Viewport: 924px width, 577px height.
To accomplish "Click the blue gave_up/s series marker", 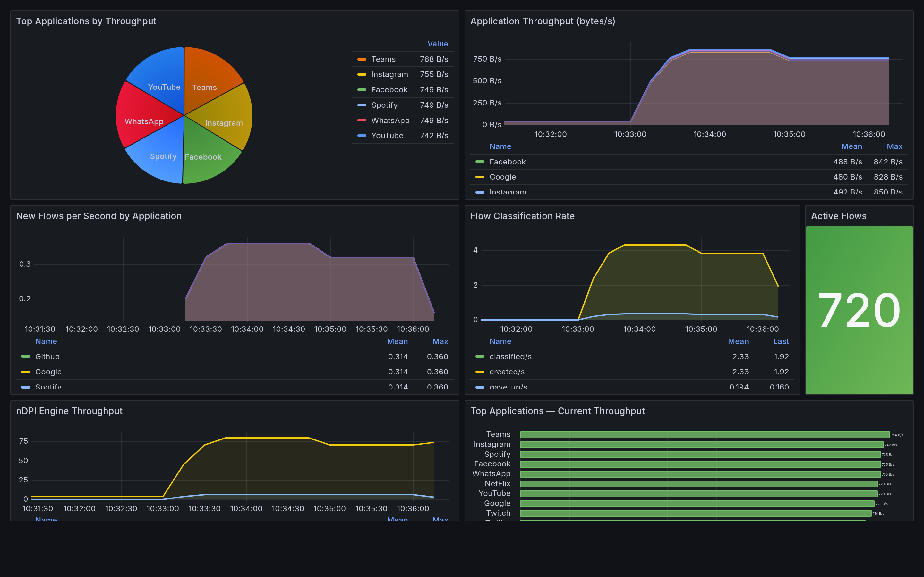I will click(x=480, y=387).
